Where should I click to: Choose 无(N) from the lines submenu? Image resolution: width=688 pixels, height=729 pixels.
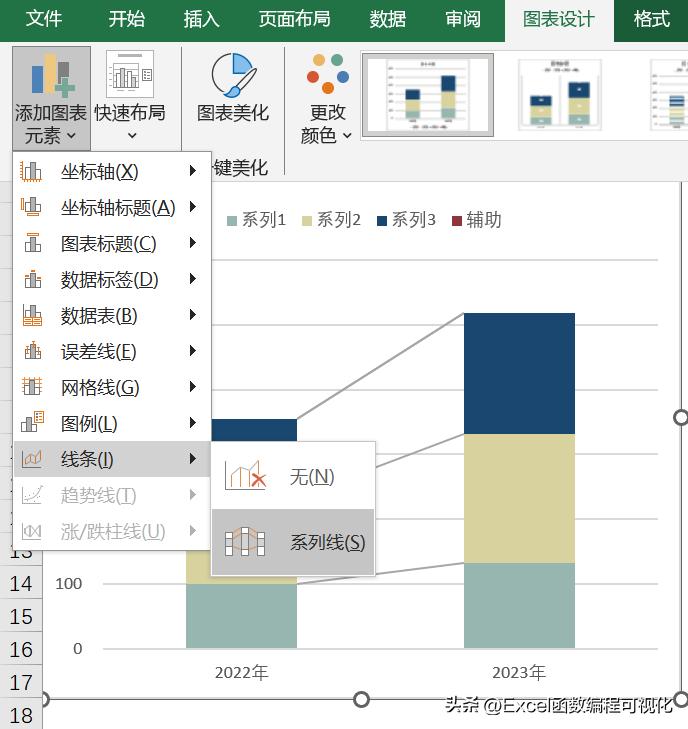pos(293,476)
